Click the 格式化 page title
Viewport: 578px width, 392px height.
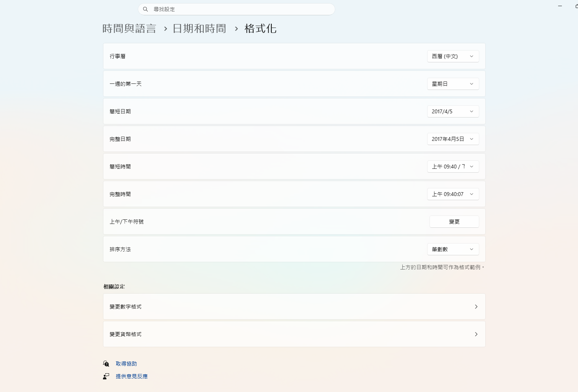coord(261,29)
